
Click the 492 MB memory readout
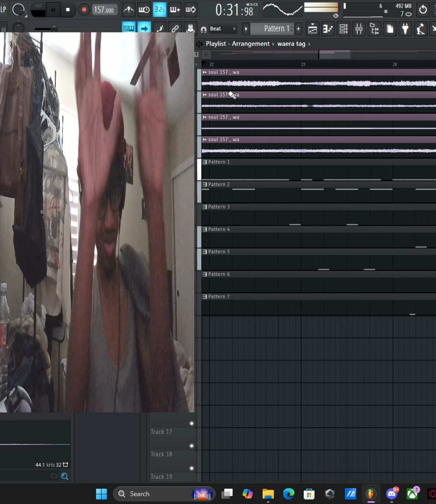pyautogui.click(x=404, y=6)
